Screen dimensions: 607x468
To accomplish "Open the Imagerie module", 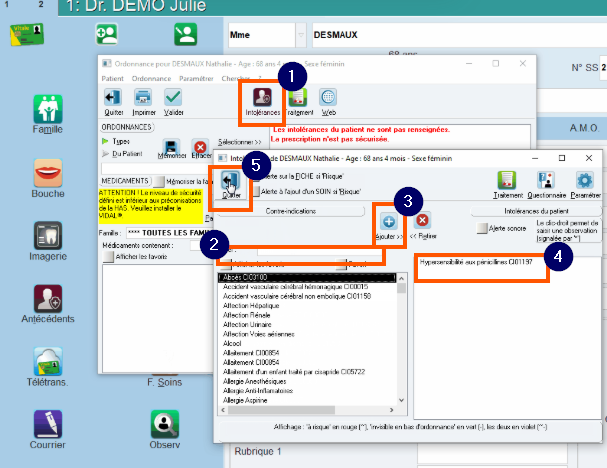I will point(48,241).
